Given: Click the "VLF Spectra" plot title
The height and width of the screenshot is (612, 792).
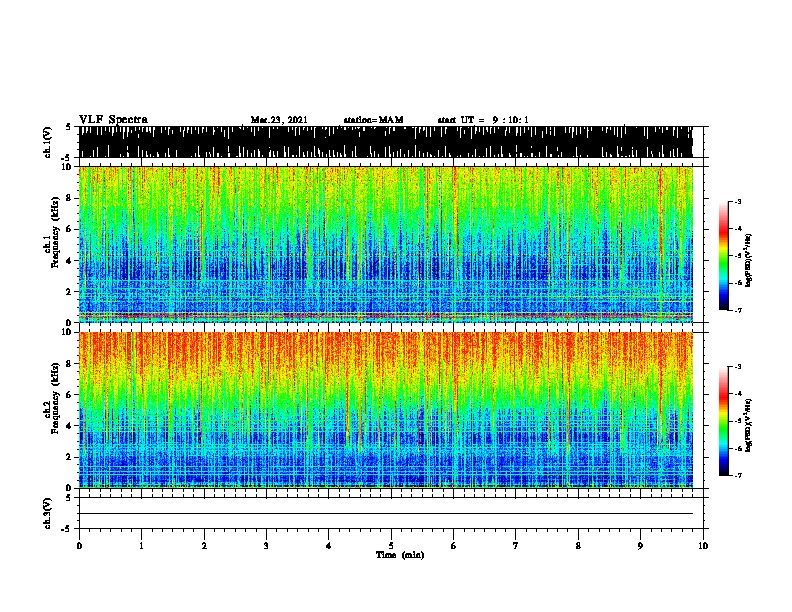Looking at the screenshot, I should (x=113, y=120).
